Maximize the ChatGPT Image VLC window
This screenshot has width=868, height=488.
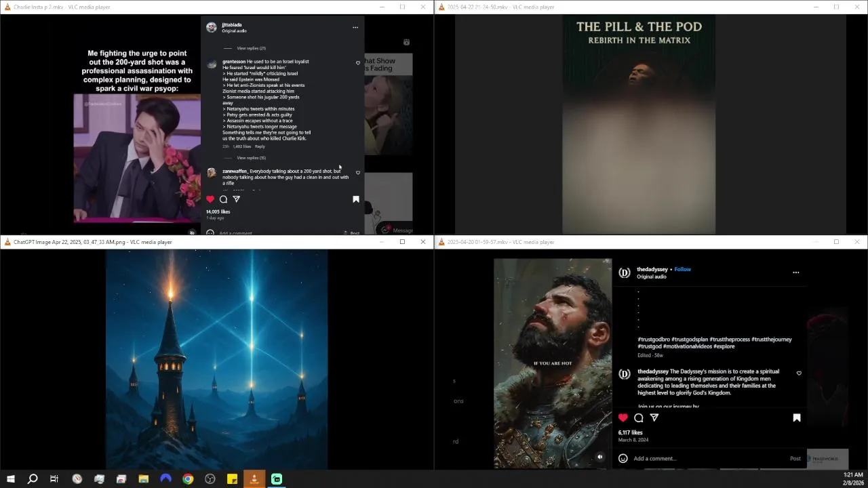click(402, 242)
